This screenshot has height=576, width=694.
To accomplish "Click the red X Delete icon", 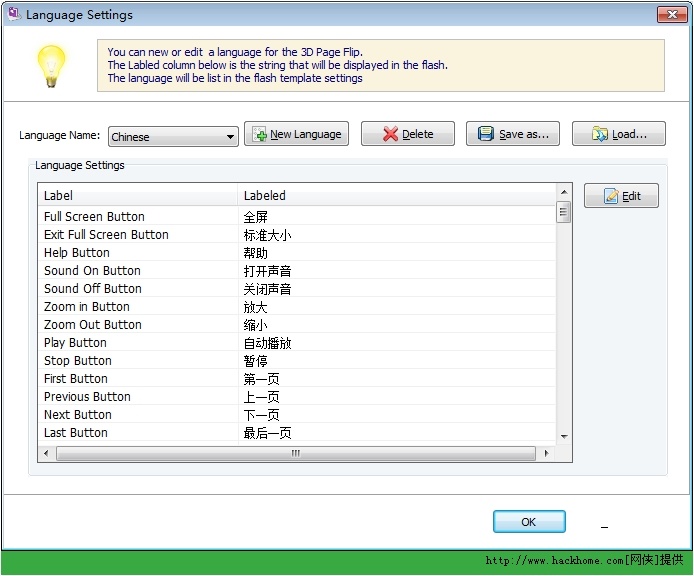I will point(390,134).
